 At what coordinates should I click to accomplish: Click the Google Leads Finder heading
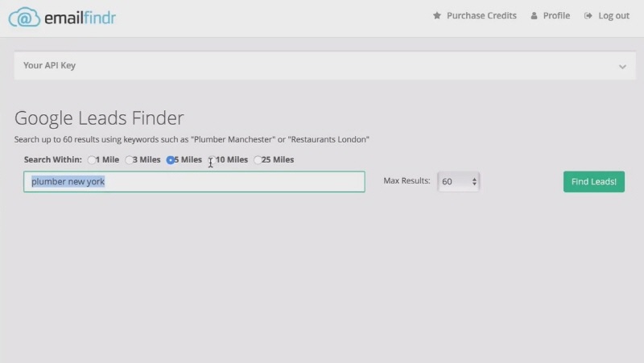pos(99,118)
